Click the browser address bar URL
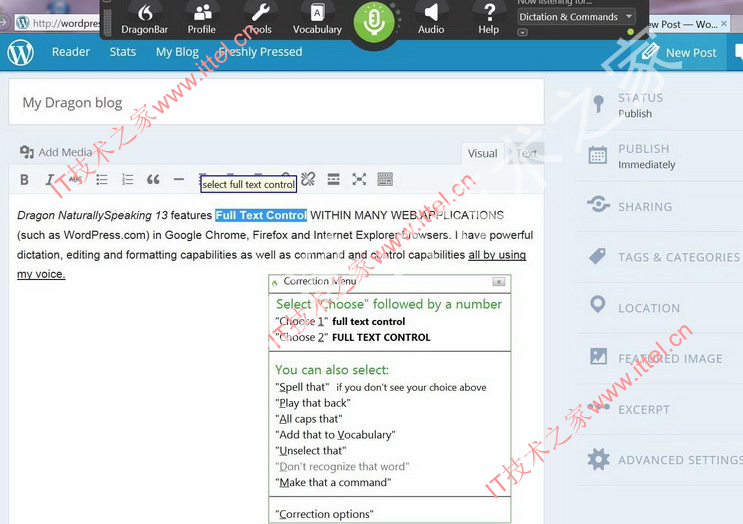This screenshot has height=524, width=743. pyautogui.click(x=66, y=23)
